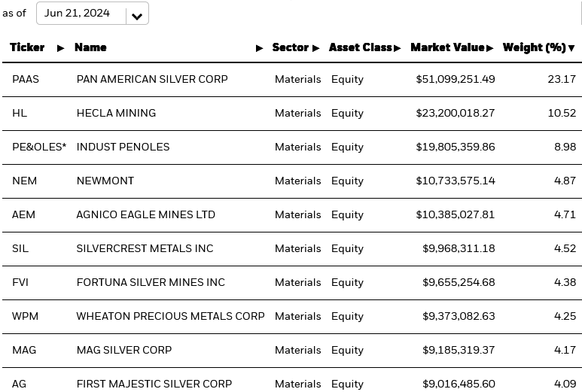Sort by Weight (%) header text

534,47
